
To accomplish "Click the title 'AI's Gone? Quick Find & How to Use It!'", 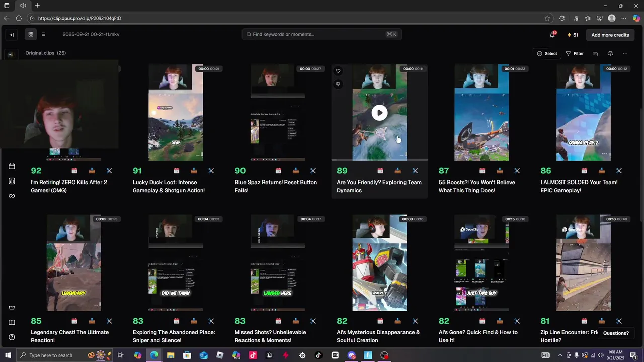I will click(478, 336).
